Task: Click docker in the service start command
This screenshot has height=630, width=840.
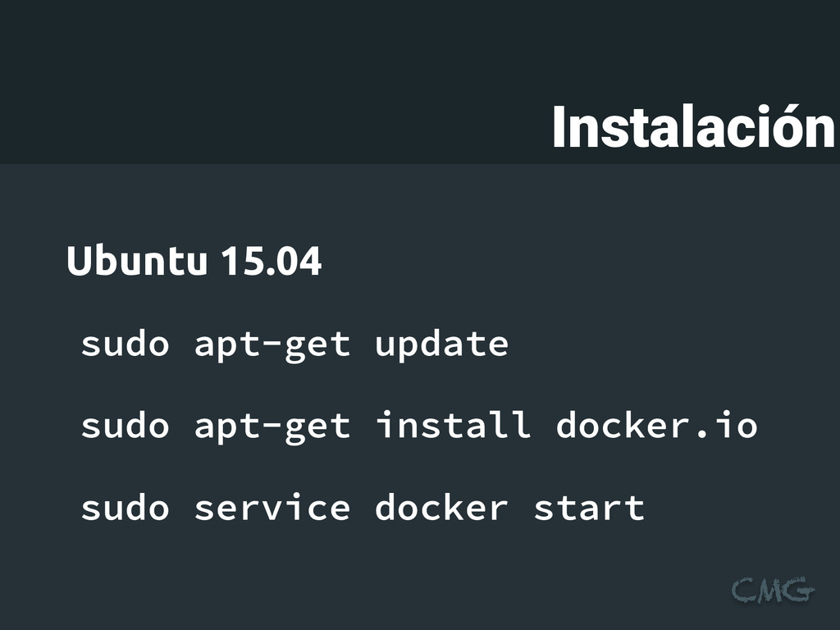Action: [441, 507]
